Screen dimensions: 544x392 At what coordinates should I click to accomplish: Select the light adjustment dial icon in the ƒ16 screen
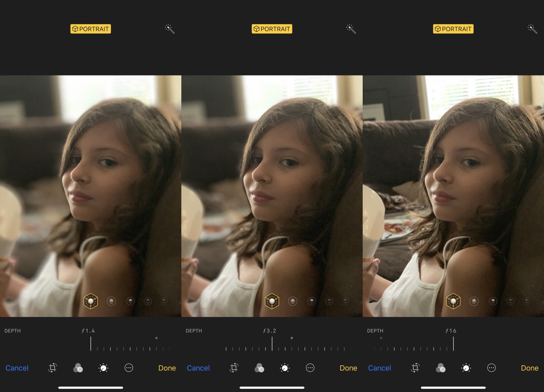[466, 368]
